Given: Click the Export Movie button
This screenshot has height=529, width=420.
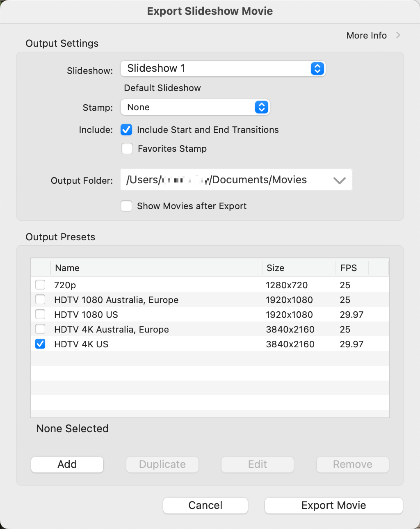Looking at the screenshot, I should tap(333, 506).
